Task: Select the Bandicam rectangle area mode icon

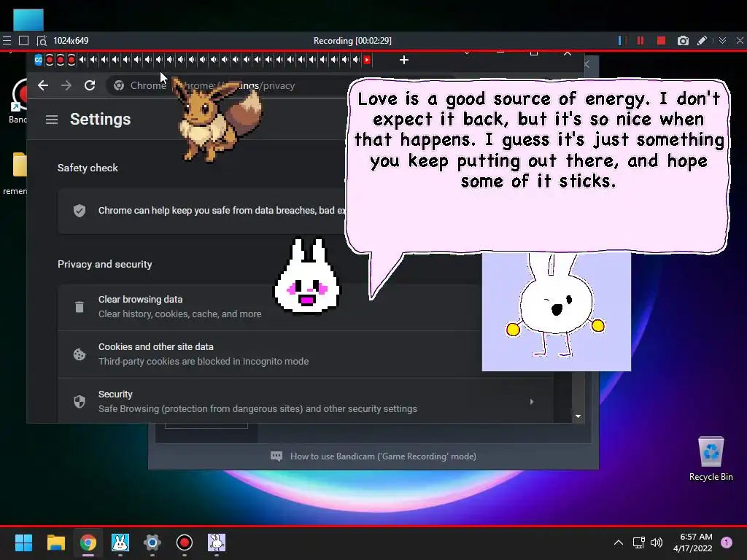Action: (24, 41)
